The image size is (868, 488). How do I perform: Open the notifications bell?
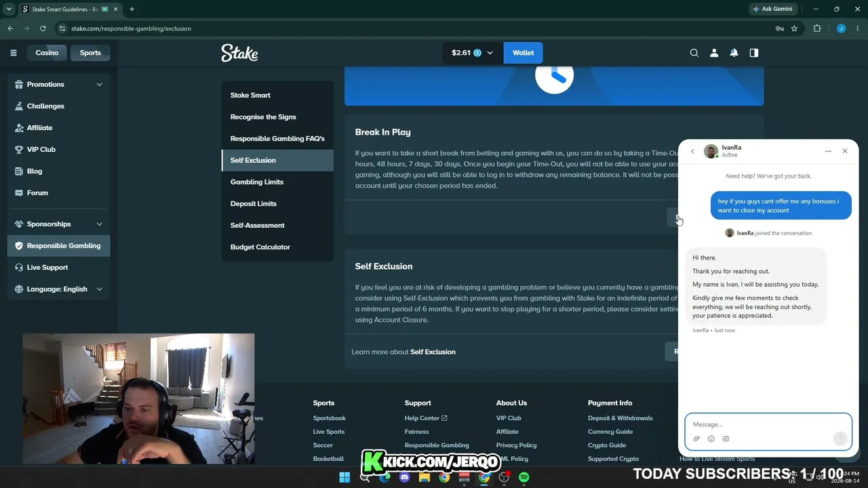click(734, 53)
